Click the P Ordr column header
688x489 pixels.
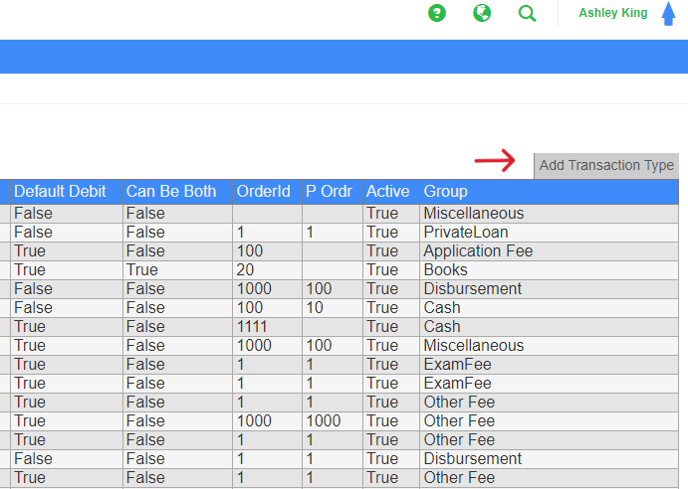click(328, 191)
